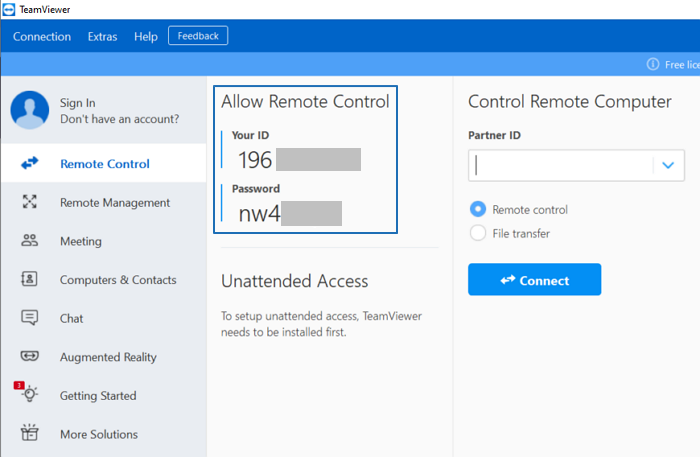Open the Help menu
The image size is (700, 457).
coord(146,37)
